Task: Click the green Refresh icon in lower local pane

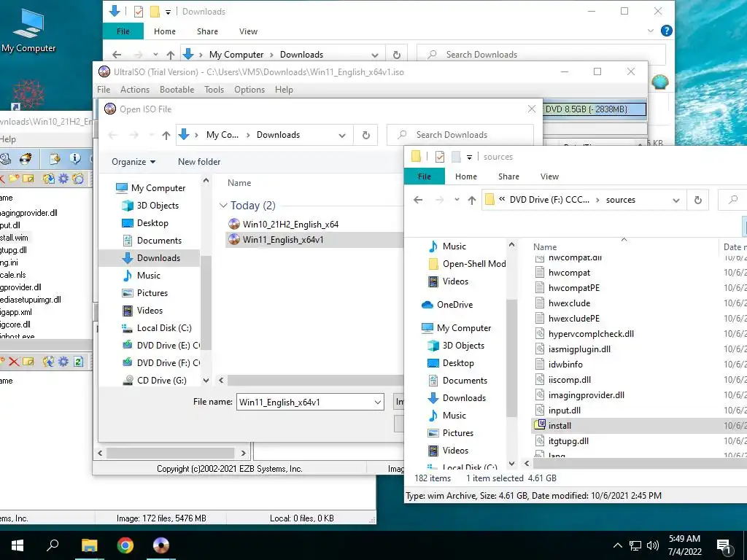Action: 79,362
